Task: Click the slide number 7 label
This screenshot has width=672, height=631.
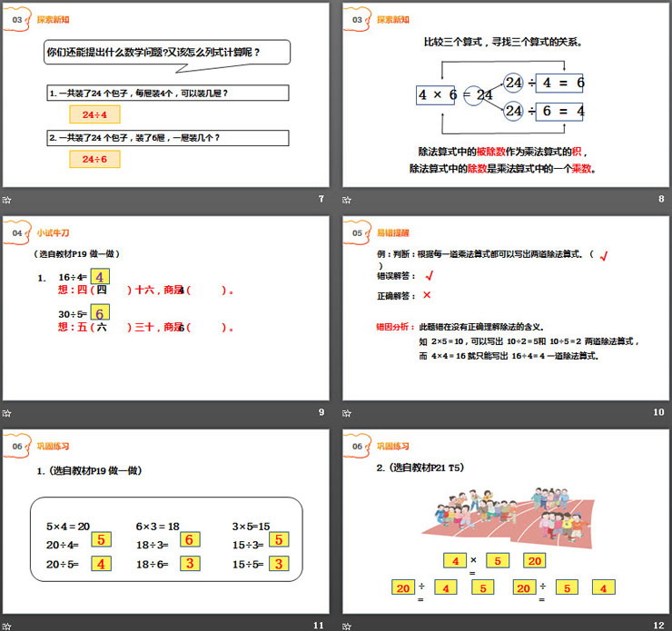Action: (x=321, y=199)
